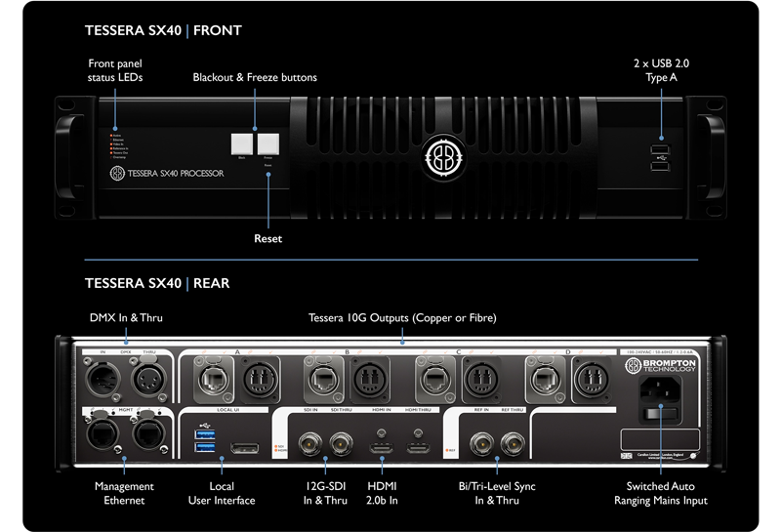Screen dimensions: 781x532
Task: Click the 'TESSERA SX40 | FRONT' heading
Action: click(163, 30)
